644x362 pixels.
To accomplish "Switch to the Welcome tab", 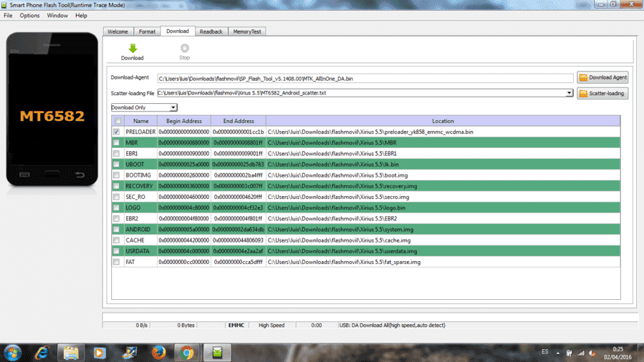I will click(x=118, y=31).
